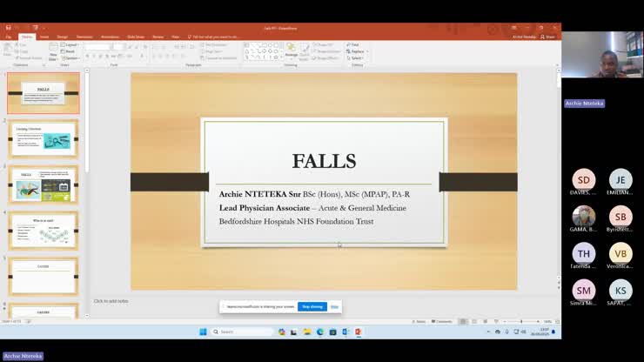Toggle Italic formatting in the Font group
The height and width of the screenshot is (362, 644).
(94, 56)
